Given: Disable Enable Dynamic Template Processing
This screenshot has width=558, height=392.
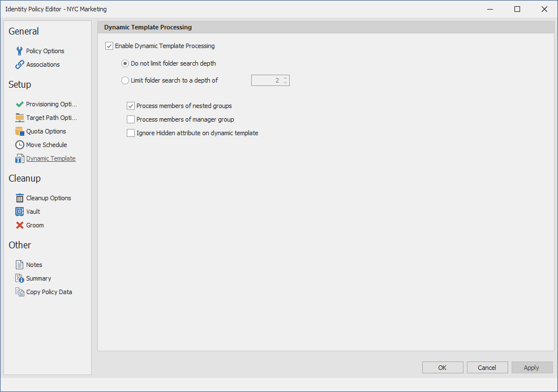Looking at the screenshot, I should 109,46.
